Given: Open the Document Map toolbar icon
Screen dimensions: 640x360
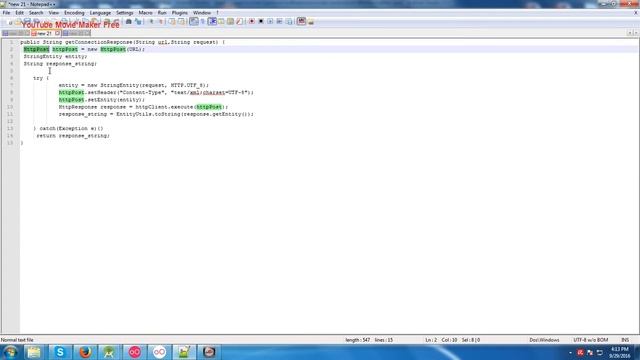Looking at the screenshot, I should [x=230, y=21].
